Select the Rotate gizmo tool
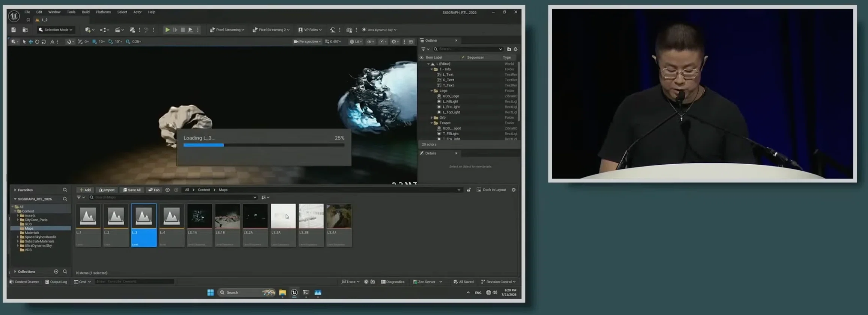 tap(37, 42)
